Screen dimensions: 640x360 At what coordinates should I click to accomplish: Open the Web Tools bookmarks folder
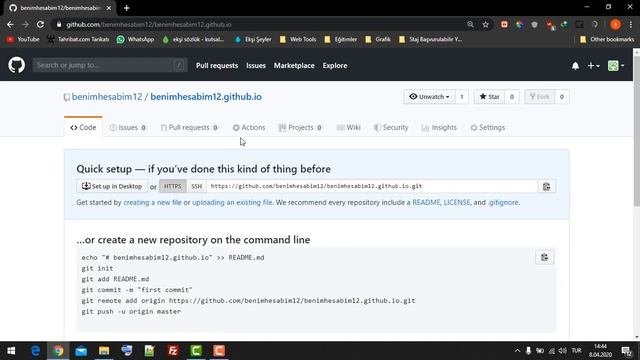298,39
